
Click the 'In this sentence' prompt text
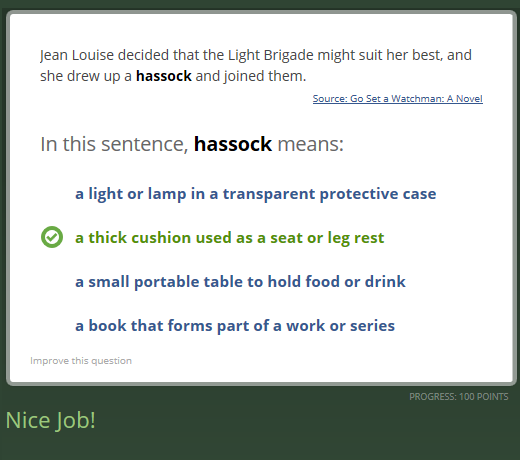[x=114, y=144]
